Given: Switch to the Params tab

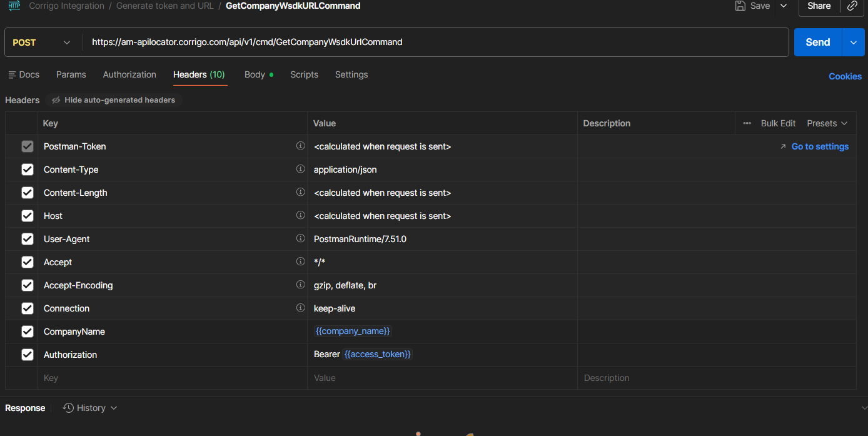Looking at the screenshot, I should coord(71,74).
